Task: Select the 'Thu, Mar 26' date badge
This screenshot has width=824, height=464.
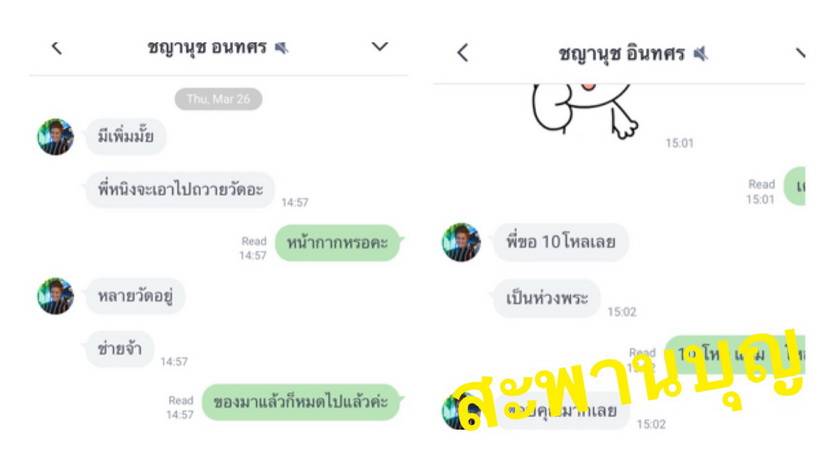Action: coord(218,99)
